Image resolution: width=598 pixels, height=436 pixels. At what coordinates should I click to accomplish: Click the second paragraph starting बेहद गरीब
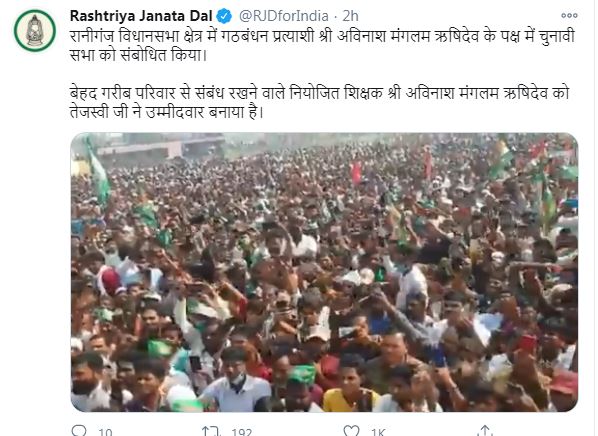[x=320, y=103]
